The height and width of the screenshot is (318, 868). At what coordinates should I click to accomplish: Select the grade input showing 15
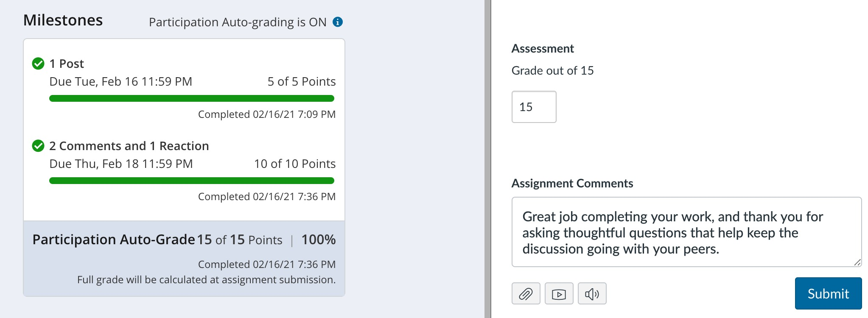[x=534, y=107]
